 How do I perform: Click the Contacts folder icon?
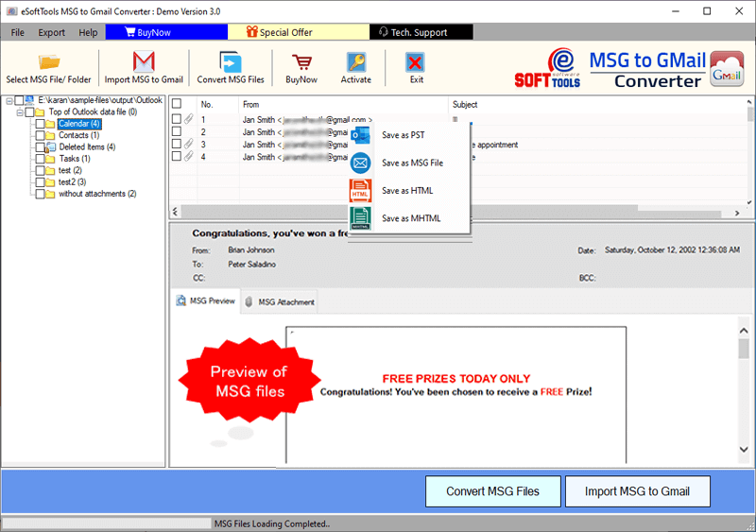[x=50, y=135]
